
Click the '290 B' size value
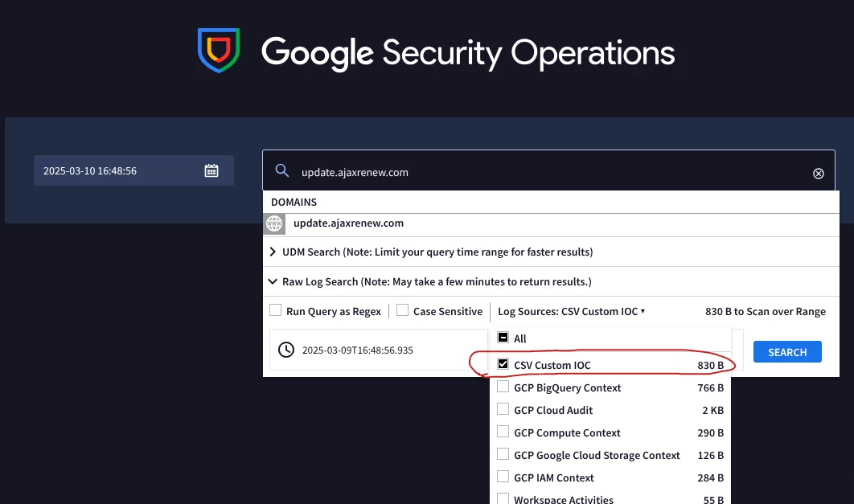pos(710,432)
